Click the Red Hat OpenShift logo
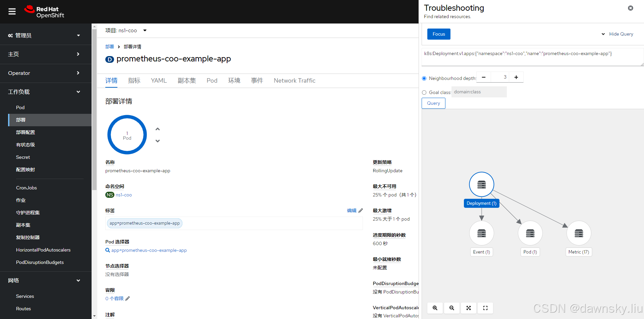The width and height of the screenshot is (644, 319). pyautogui.click(x=44, y=11)
